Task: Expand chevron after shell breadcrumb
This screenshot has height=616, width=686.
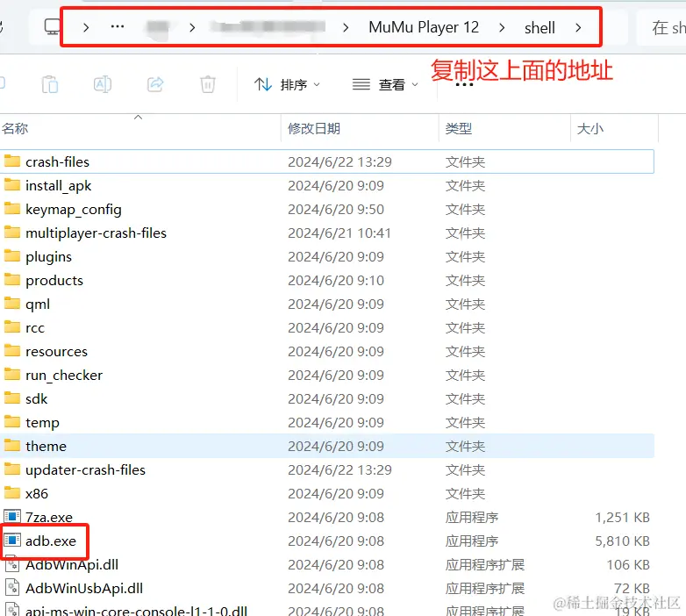Action: 578,27
